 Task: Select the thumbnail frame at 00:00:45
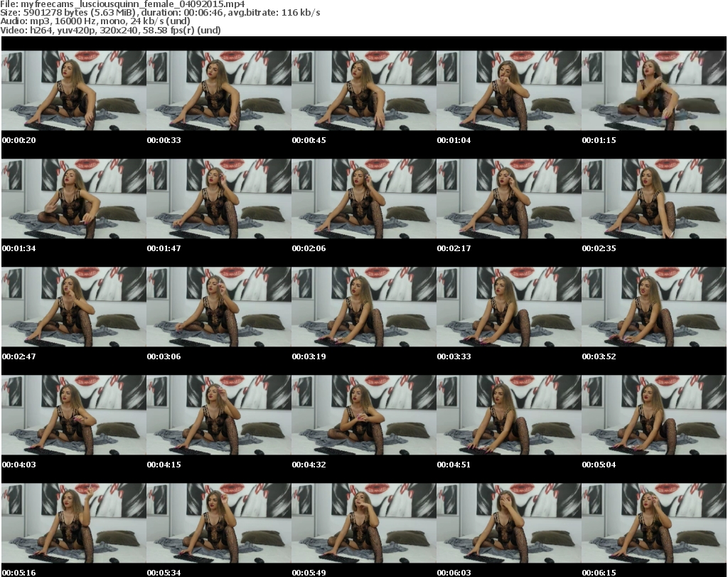[x=363, y=90]
